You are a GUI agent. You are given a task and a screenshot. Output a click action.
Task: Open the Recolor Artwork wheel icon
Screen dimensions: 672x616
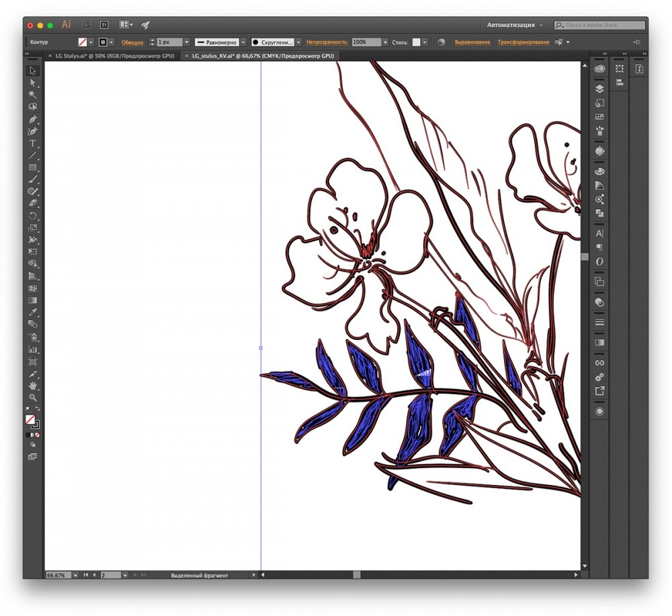pyautogui.click(x=442, y=42)
